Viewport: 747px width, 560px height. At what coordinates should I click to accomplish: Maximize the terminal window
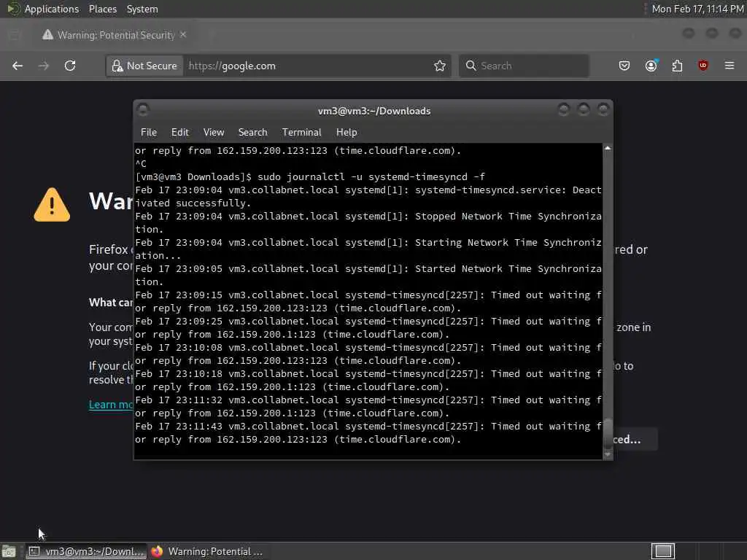[584, 110]
